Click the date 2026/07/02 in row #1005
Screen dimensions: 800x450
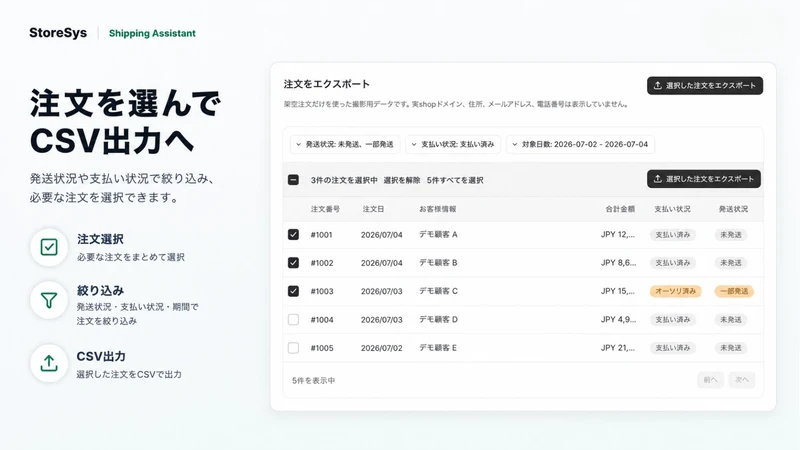coord(382,348)
